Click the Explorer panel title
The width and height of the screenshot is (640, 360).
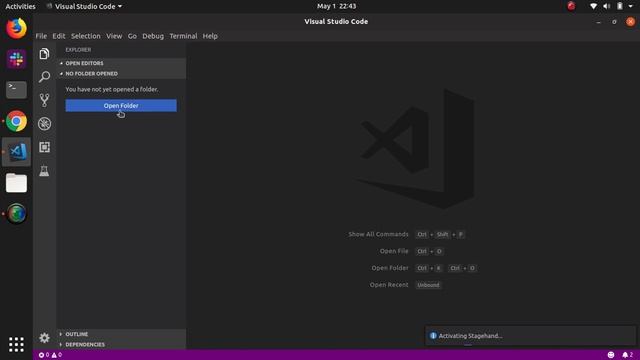78,50
